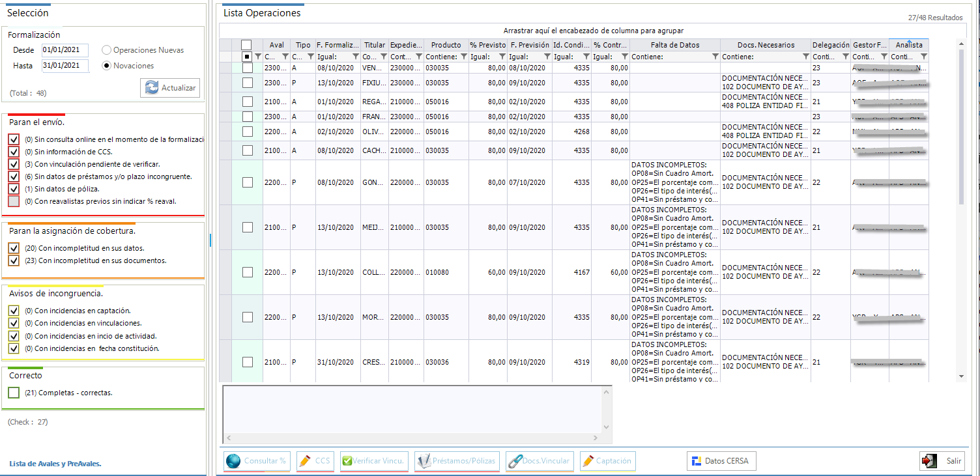Expand % Contr column filter options
The height and width of the screenshot is (476, 980).
625,57
